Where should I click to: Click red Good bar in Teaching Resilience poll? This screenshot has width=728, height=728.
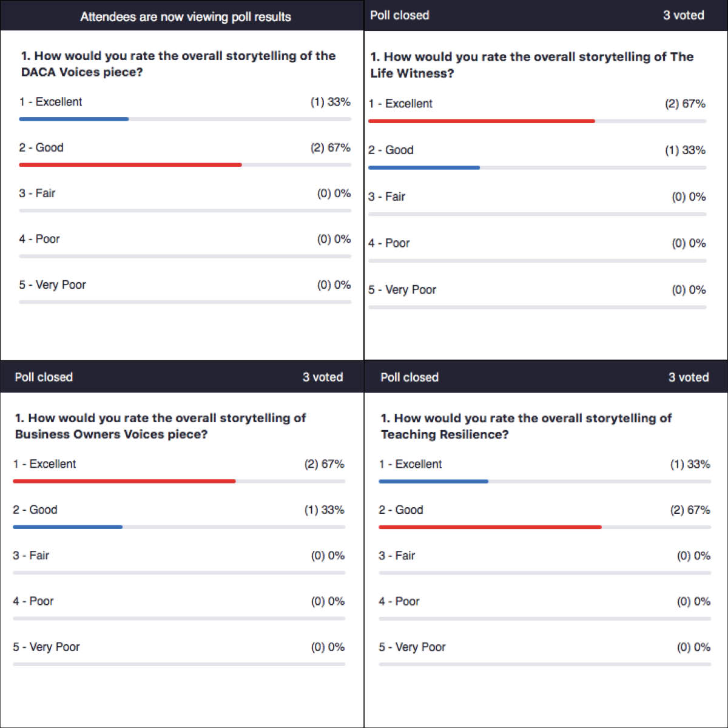pos(490,527)
